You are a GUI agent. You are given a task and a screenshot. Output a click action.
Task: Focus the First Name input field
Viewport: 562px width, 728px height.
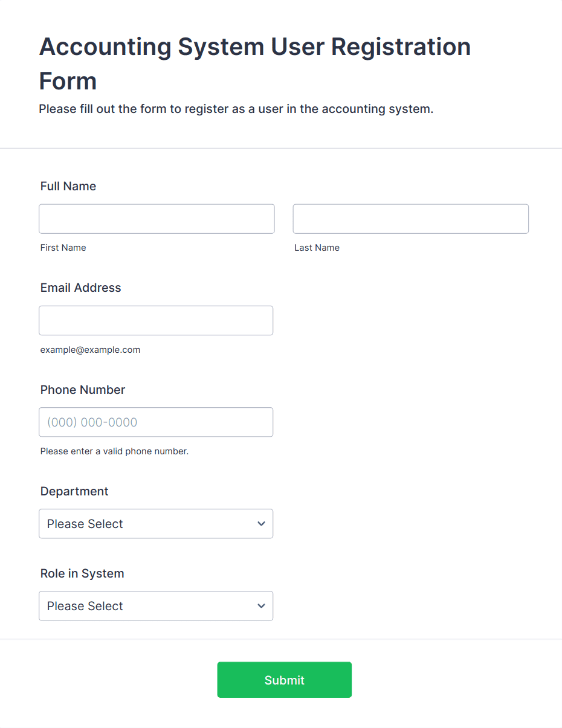157,219
